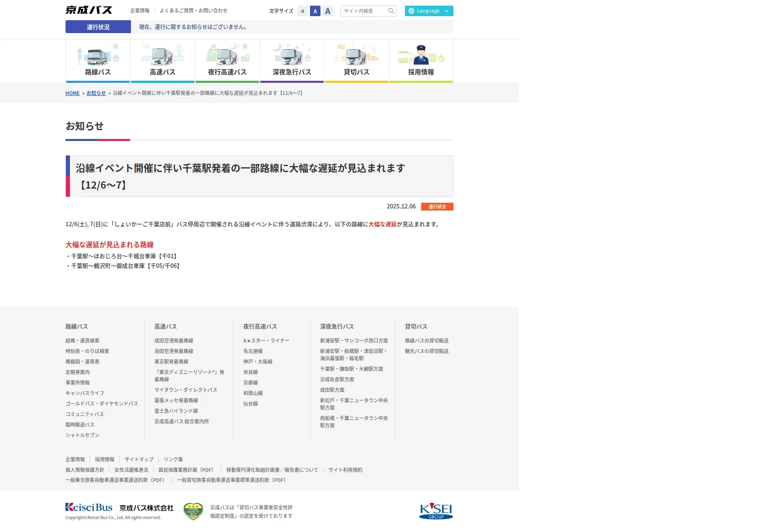Click the 京成バス logo in header
Viewport: 776px width, 532px height.
[89, 10]
